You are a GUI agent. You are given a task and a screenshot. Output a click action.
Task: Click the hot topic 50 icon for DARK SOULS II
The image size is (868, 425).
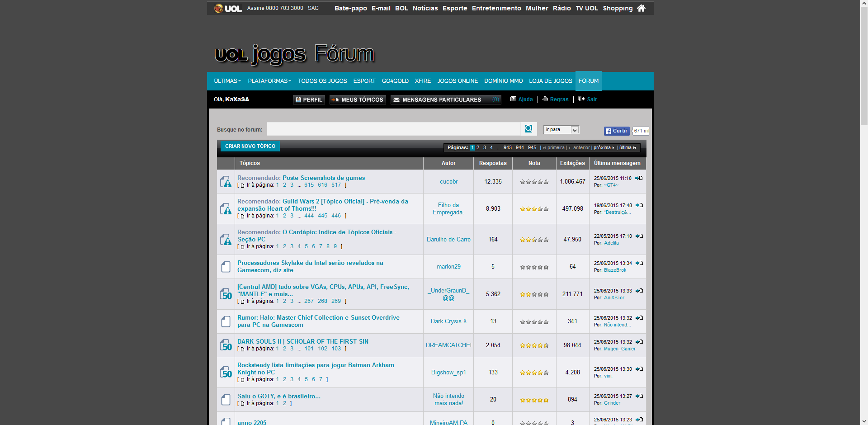click(226, 345)
